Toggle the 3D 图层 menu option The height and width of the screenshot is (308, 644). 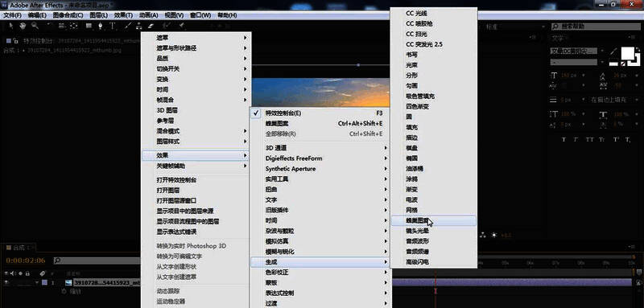coord(196,110)
